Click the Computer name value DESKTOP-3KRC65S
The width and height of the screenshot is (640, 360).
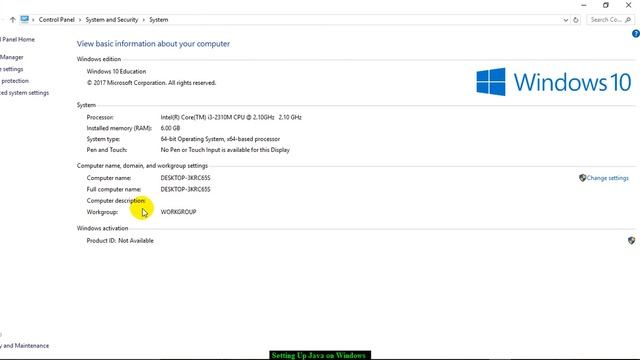point(185,178)
